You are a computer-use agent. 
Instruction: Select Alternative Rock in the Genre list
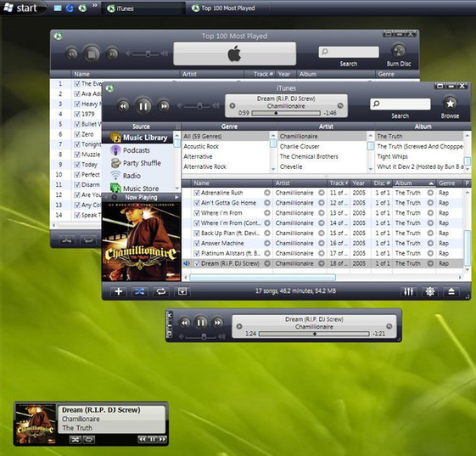[226, 166]
